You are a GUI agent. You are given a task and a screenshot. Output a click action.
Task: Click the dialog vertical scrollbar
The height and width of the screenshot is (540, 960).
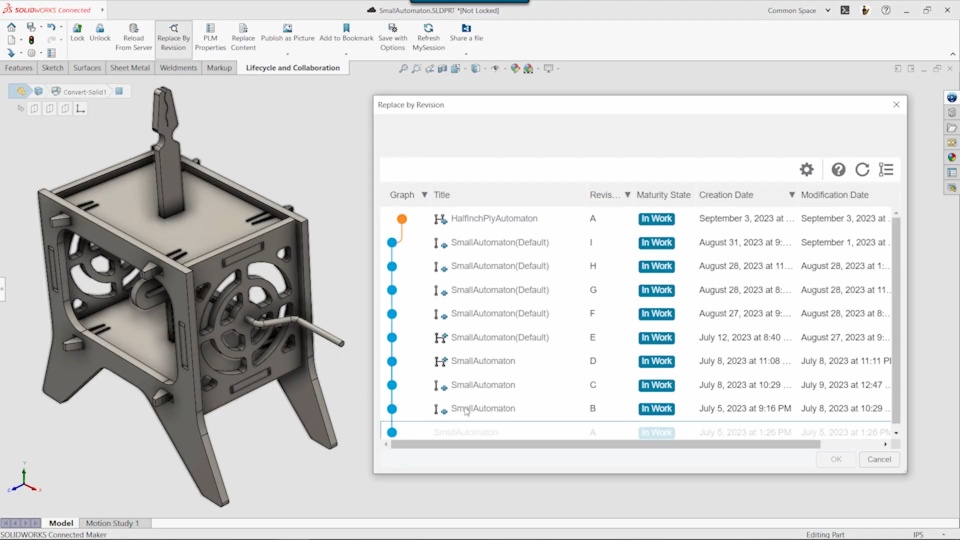896,320
